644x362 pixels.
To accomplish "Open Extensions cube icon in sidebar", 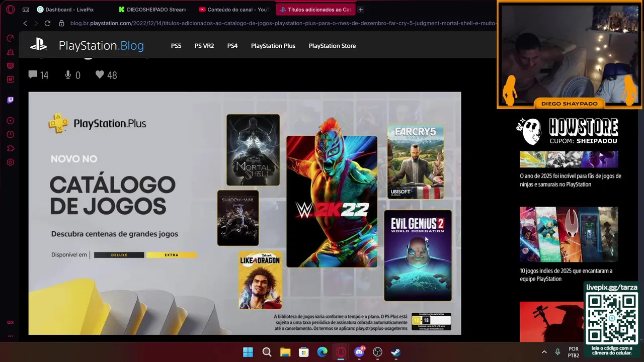I will pyautogui.click(x=10, y=148).
